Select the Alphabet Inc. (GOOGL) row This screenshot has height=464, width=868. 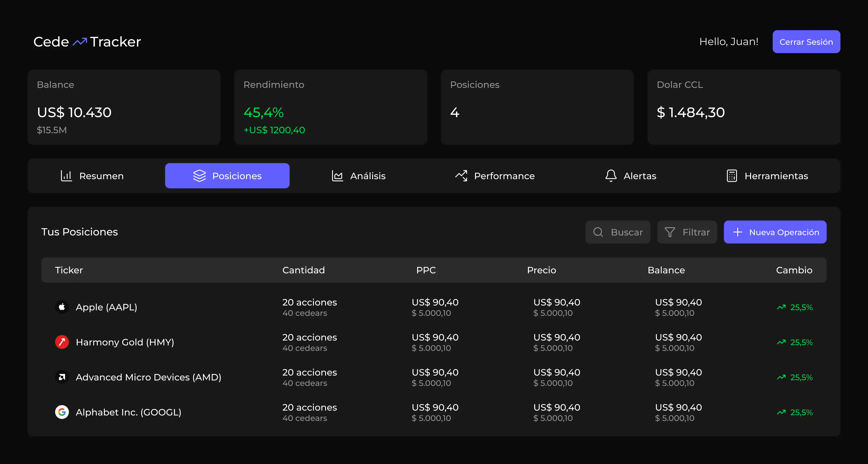[x=128, y=412]
